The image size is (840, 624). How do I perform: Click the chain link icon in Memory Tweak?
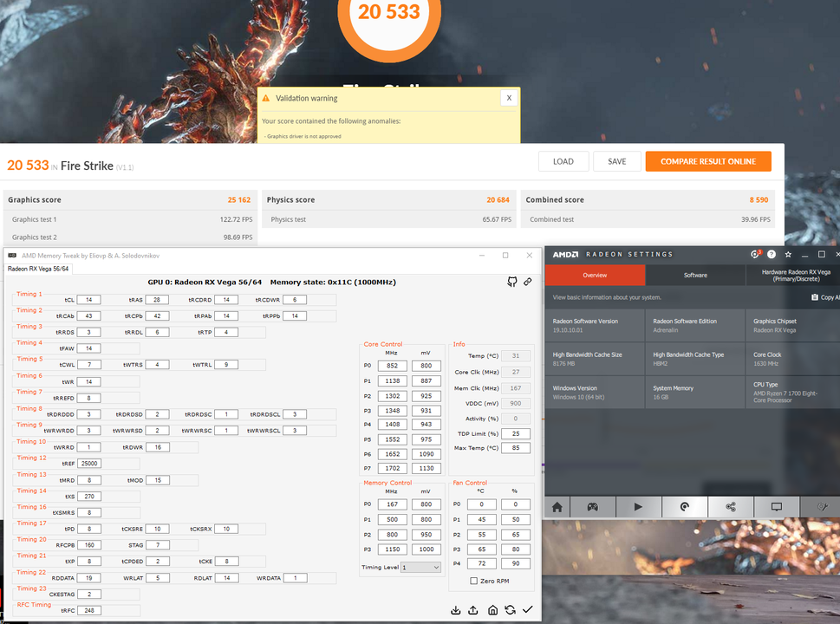point(528,282)
